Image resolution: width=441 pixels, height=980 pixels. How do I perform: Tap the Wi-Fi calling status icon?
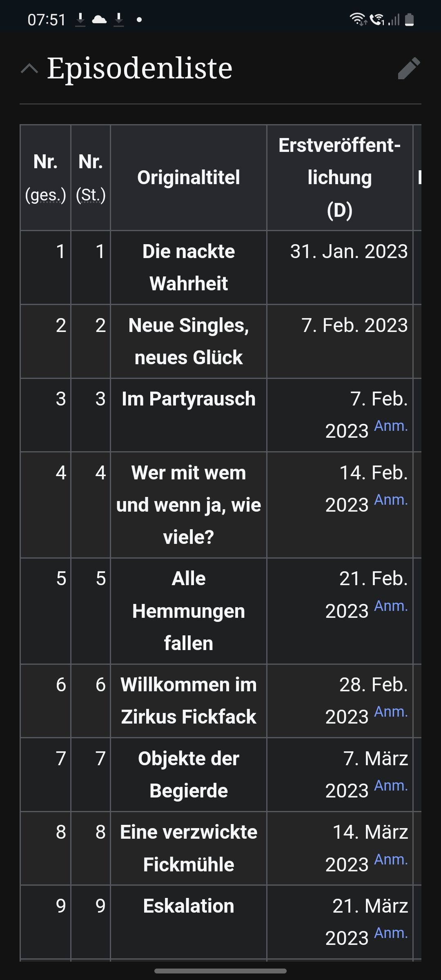pyautogui.click(x=376, y=19)
